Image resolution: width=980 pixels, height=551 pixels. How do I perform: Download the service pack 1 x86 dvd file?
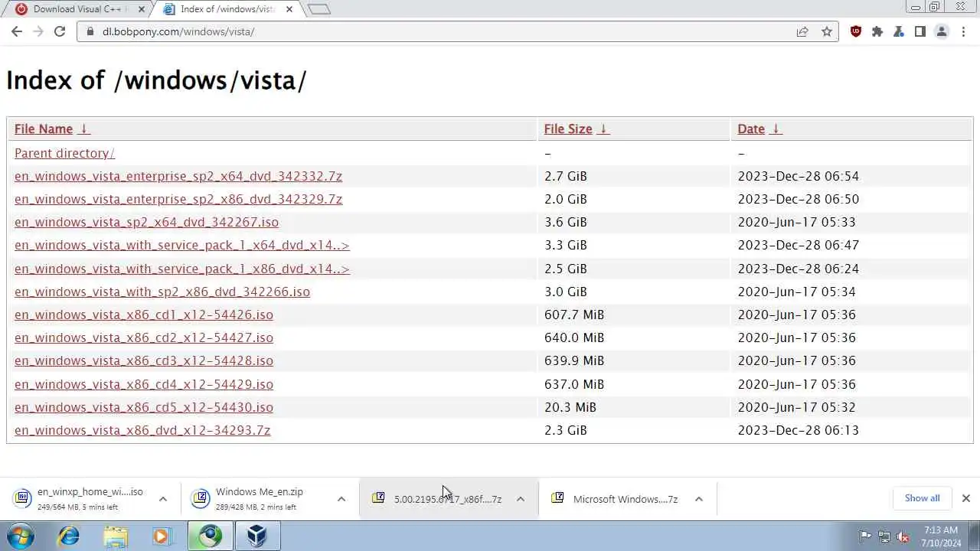click(182, 269)
